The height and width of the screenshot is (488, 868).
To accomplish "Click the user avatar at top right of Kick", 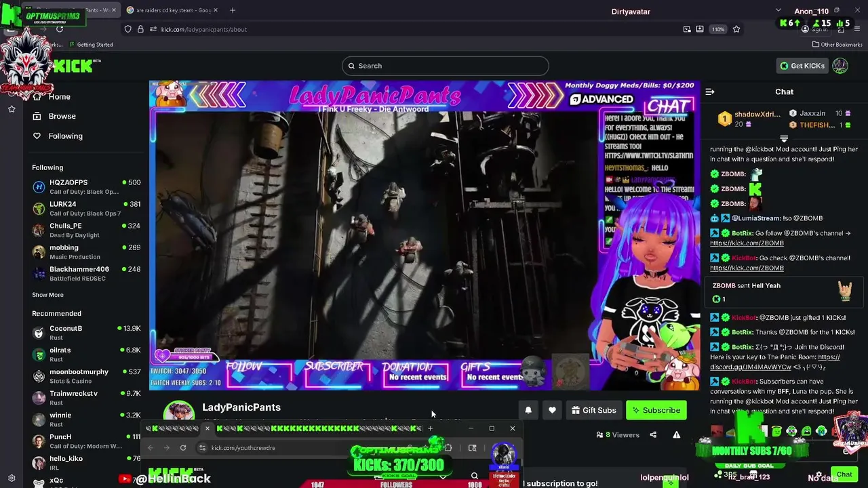I will click(x=840, y=66).
